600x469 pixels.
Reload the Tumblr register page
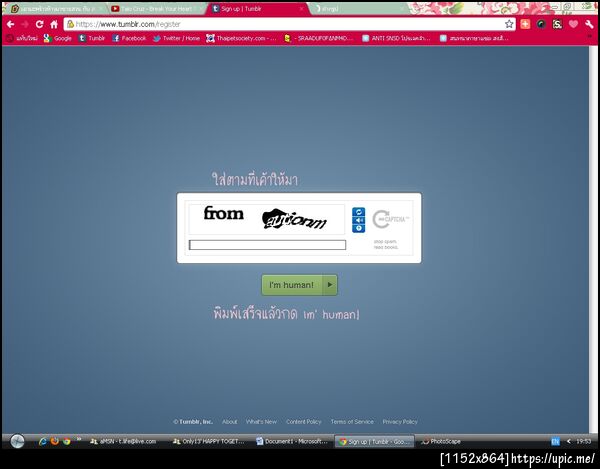click(x=39, y=24)
